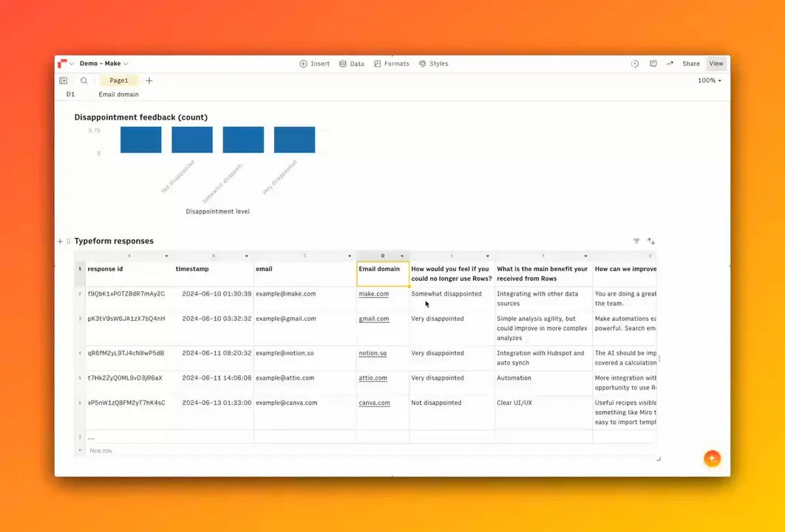Viewport: 785px width, 532px height.
Task: Open the dropdown beside the Rows logo
Action: (72, 64)
